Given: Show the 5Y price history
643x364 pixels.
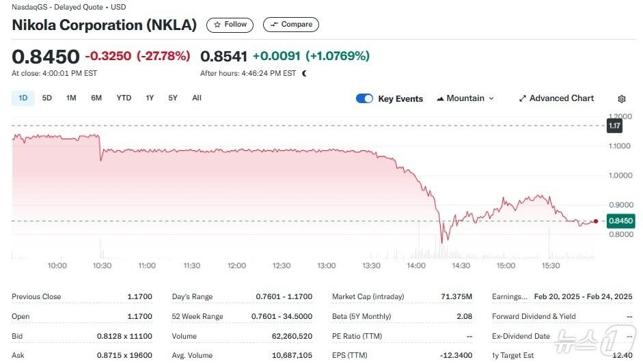Looking at the screenshot, I should [x=173, y=98].
